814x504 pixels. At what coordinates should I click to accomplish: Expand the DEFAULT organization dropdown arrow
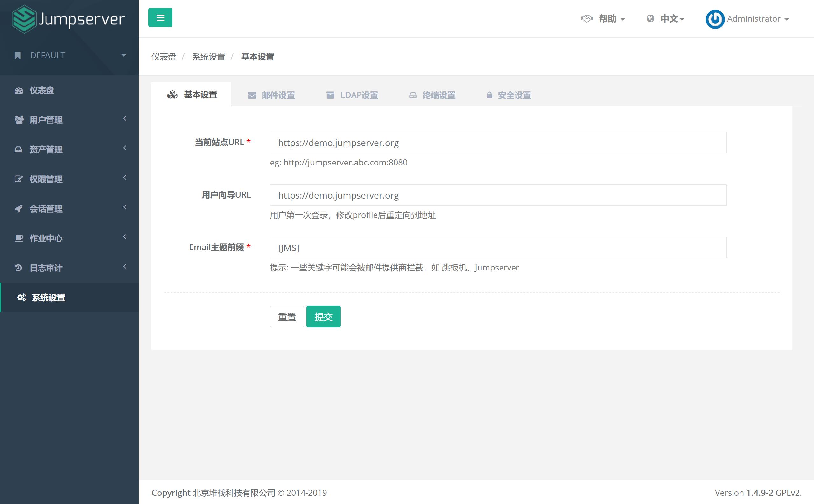click(x=124, y=55)
